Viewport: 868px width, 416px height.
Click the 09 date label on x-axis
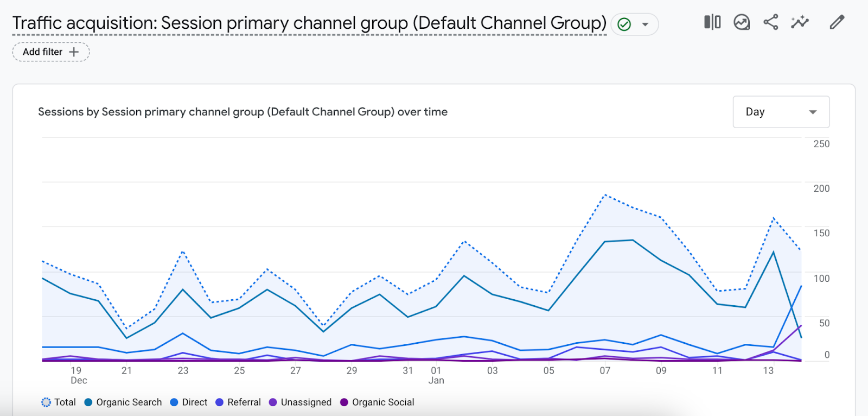[661, 370]
